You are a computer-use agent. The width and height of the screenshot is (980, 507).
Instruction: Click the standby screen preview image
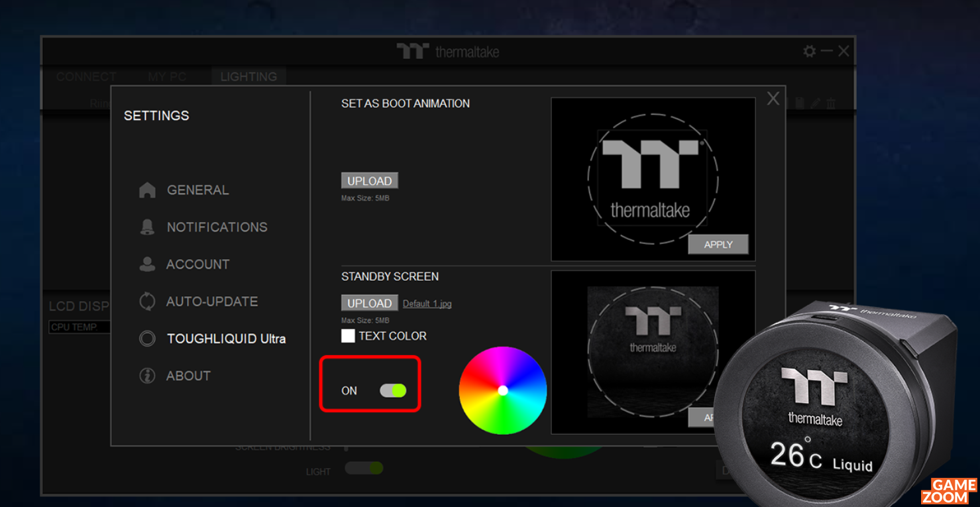coord(653,352)
